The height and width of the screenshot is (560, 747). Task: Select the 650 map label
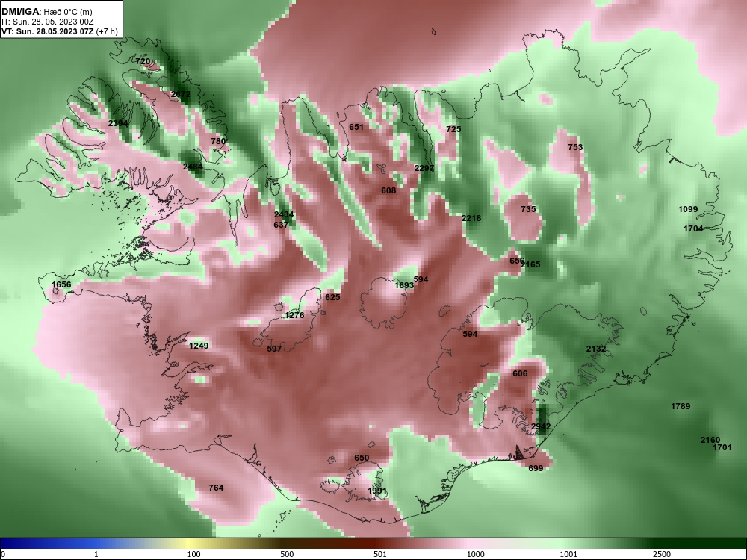(362, 458)
